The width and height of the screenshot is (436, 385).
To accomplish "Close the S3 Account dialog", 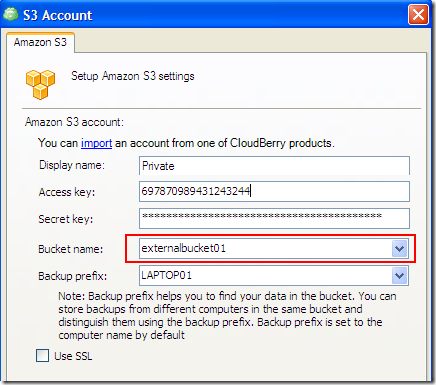I will point(418,15).
